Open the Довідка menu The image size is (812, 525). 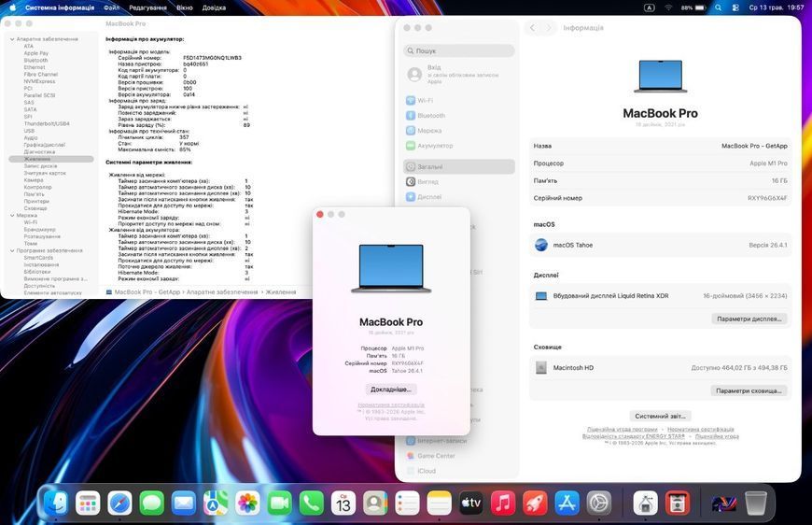click(214, 7)
